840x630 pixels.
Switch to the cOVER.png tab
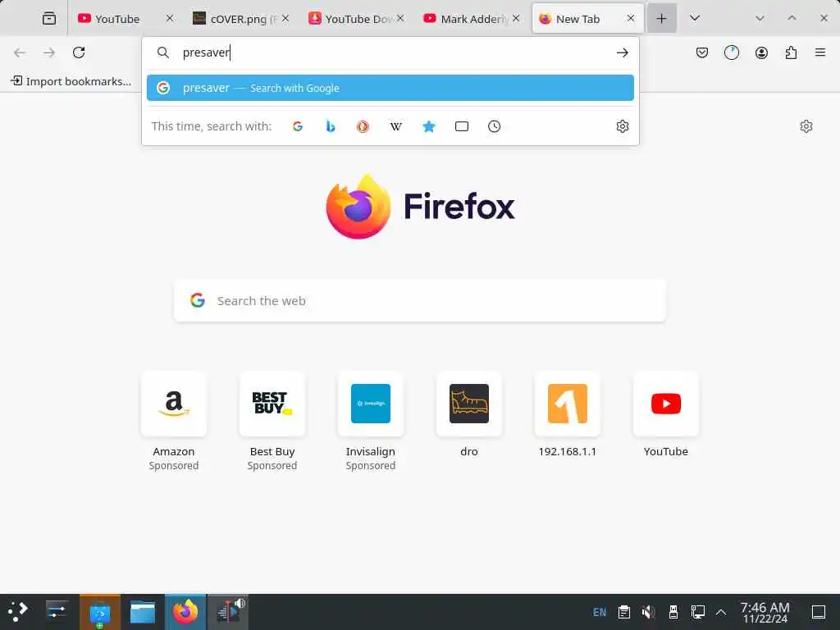241,19
